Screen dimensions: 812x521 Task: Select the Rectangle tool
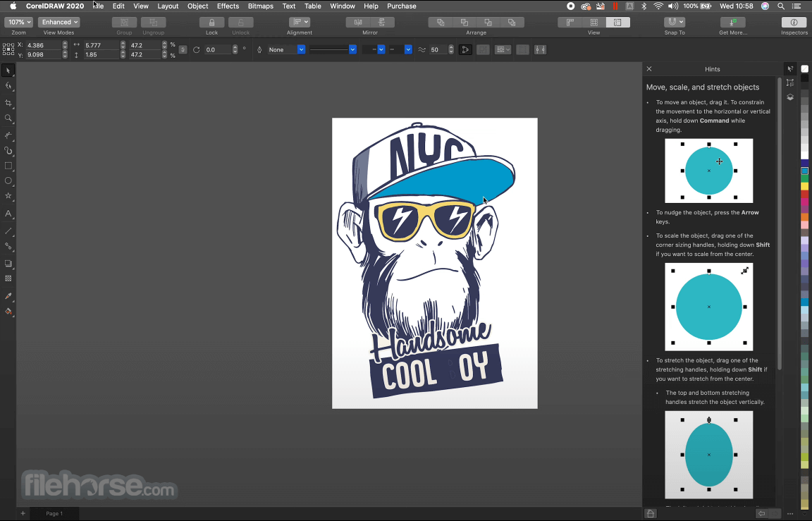coord(8,166)
